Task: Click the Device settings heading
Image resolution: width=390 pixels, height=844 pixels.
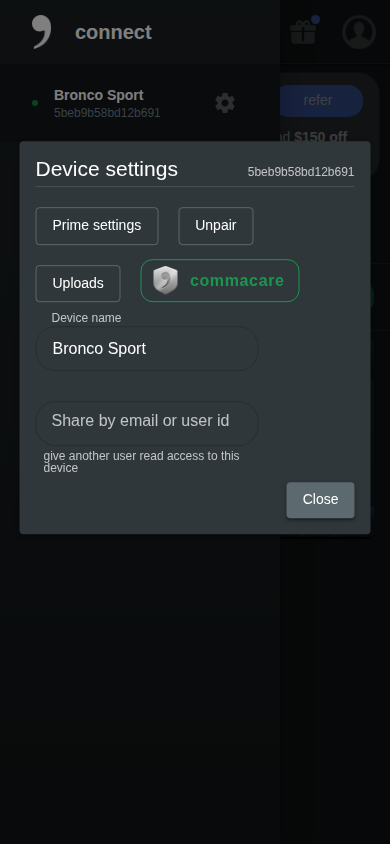Action: [x=107, y=169]
